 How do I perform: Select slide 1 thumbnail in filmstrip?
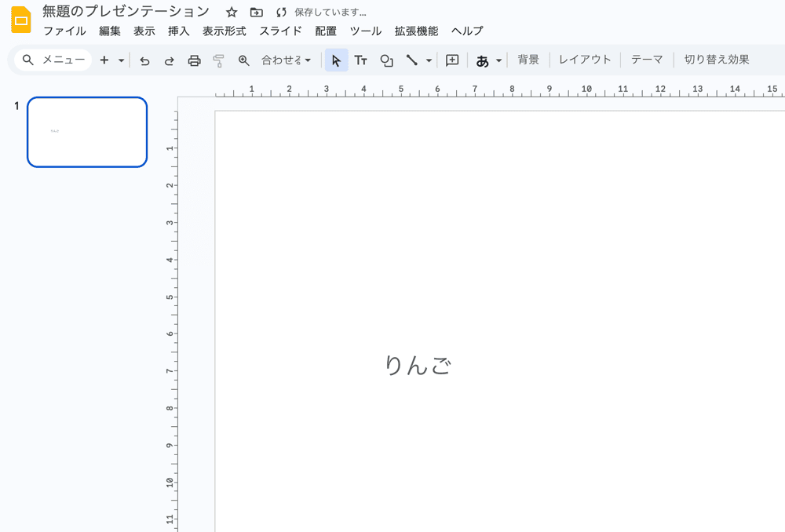tap(87, 132)
